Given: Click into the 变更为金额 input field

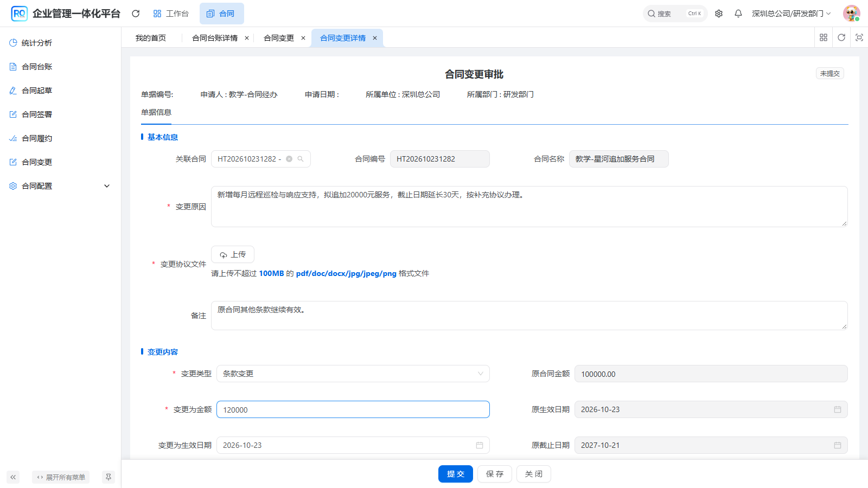Looking at the screenshot, I should coord(353,409).
